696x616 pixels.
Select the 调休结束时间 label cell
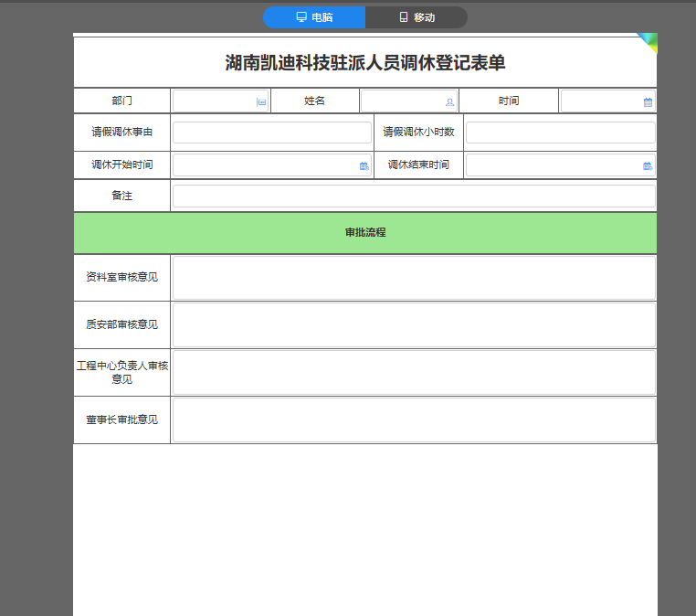(x=418, y=165)
